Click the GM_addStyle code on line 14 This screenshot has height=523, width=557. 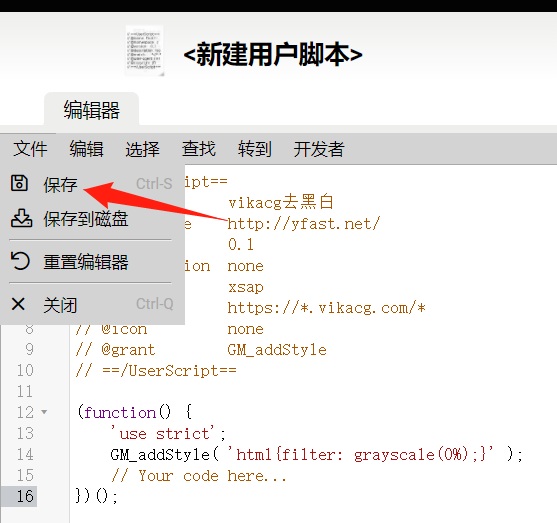(161, 454)
